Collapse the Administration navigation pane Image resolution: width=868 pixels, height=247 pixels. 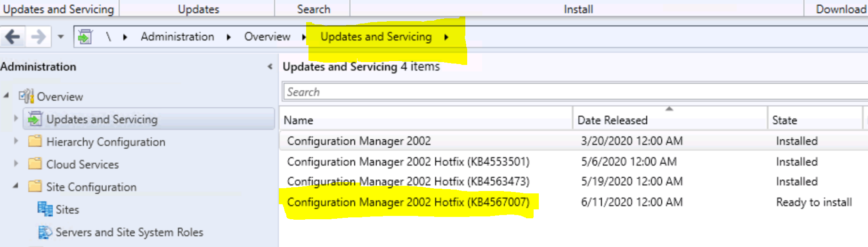(270, 67)
